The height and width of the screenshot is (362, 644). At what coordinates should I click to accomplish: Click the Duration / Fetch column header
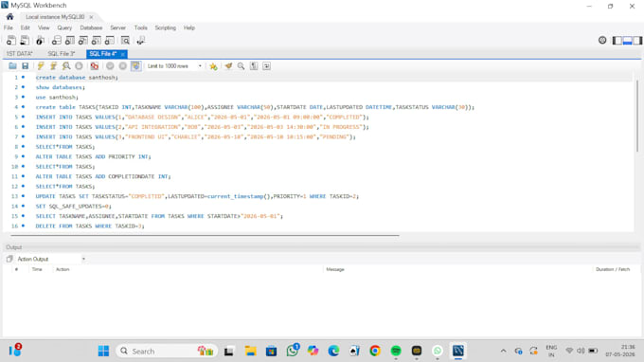pos(613,269)
